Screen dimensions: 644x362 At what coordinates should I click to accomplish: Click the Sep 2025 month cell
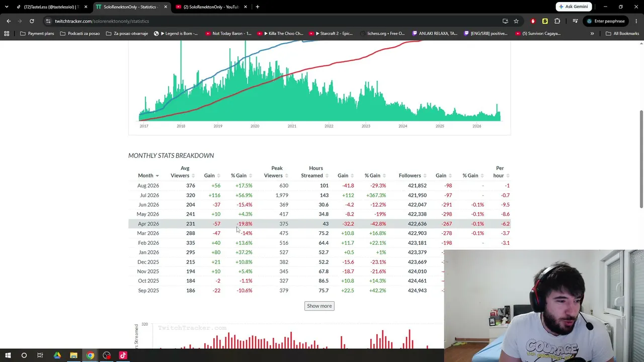point(148,291)
